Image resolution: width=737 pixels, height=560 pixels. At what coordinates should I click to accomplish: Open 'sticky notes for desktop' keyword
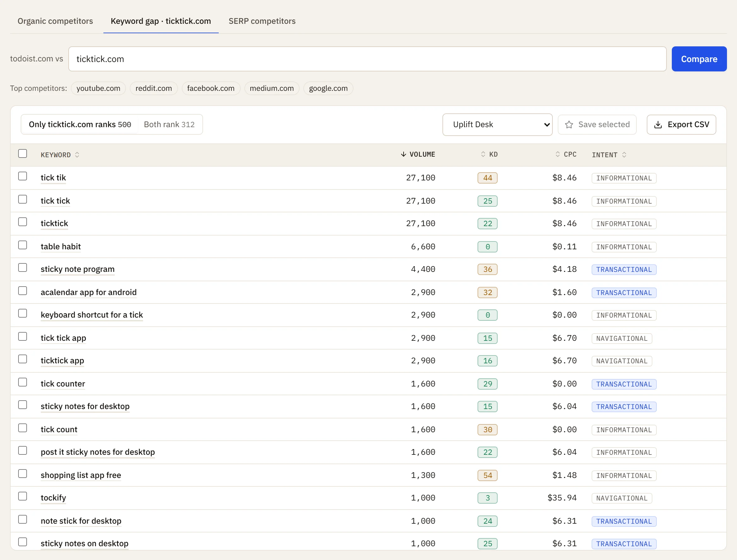click(x=85, y=406)
